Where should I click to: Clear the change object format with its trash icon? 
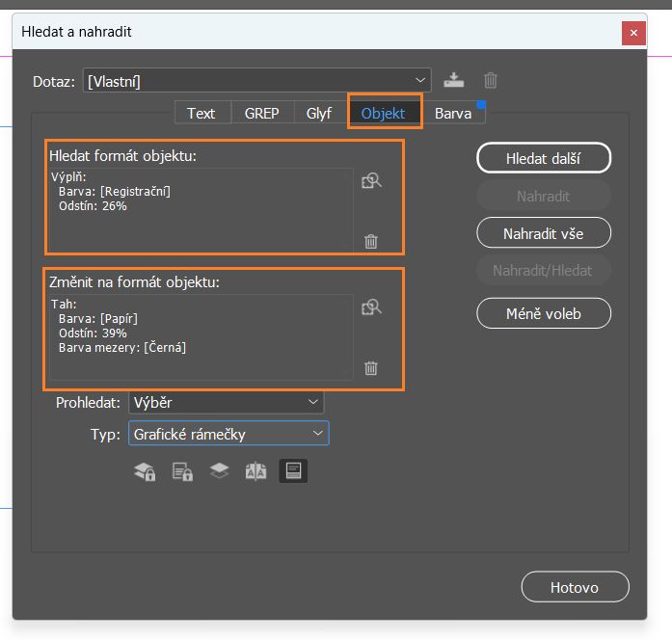pyautogui.click(x=371, y=367)
